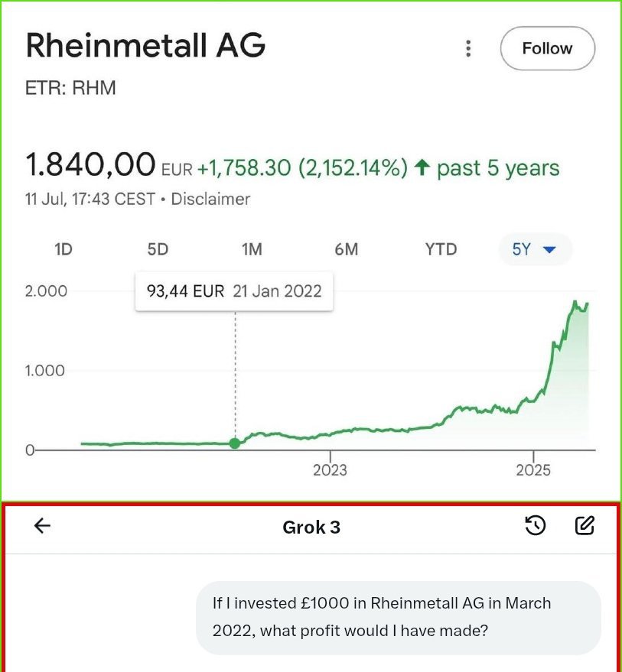The width and height of the screenshot is (622, 672).
Task: Expand the 5Y range dropdown
Action: click(x=535, y=249)
